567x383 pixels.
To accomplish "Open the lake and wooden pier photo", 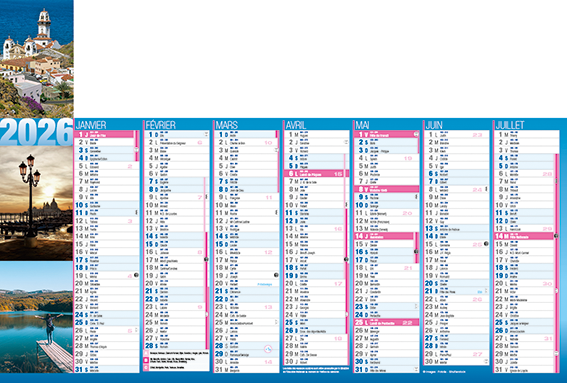I will tap(37, 317).
